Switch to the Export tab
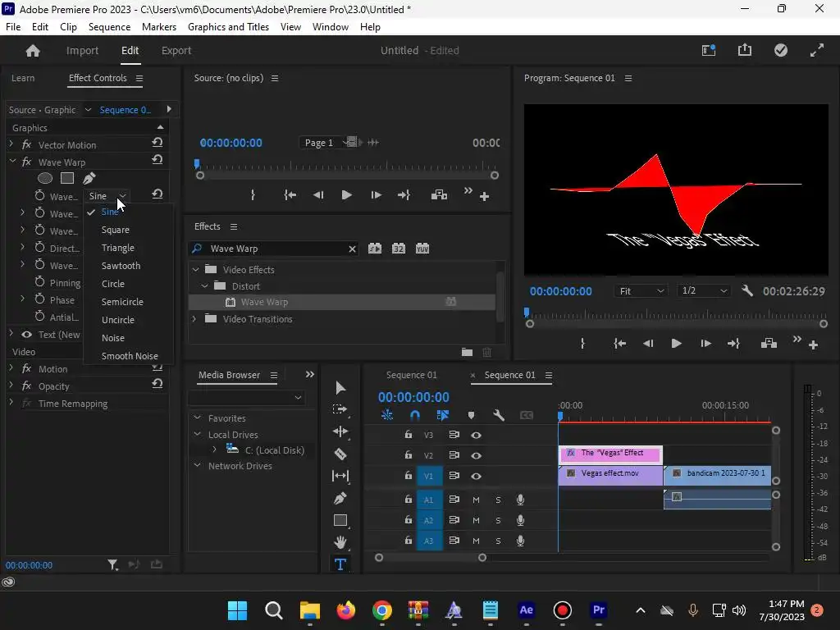The height and width of the screenshot is (630, 840). (x=176, y=50)
